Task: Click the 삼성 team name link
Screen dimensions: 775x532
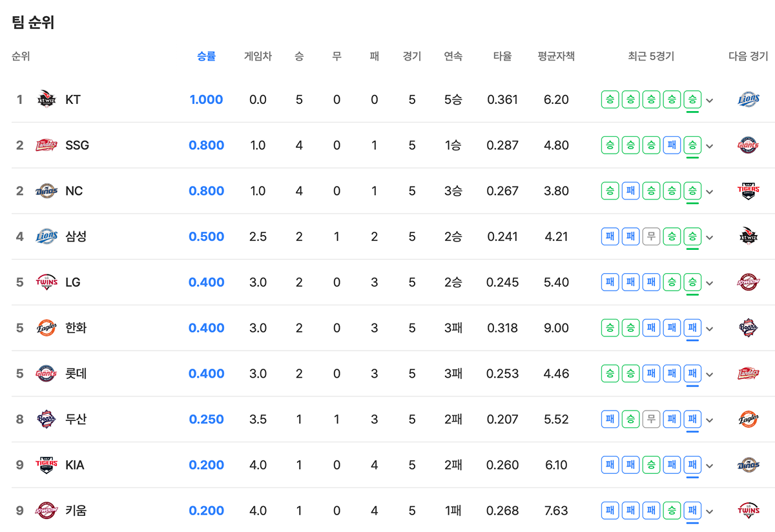Action: click(76, 236)
